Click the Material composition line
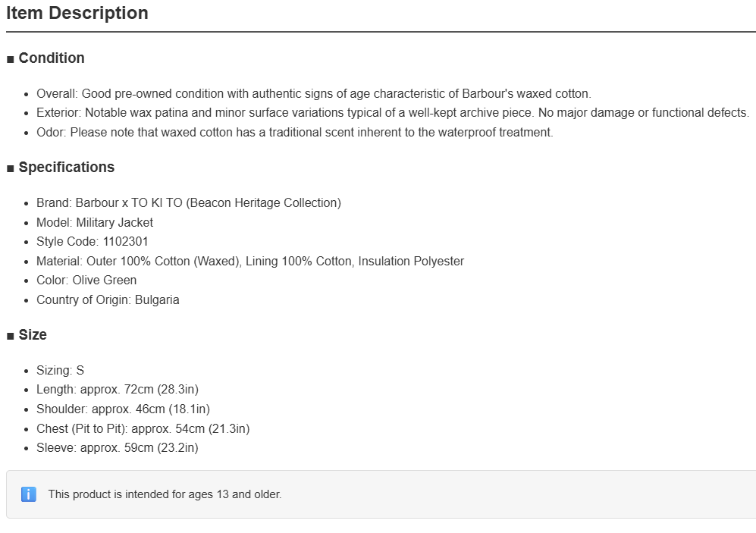 [250, 262]
